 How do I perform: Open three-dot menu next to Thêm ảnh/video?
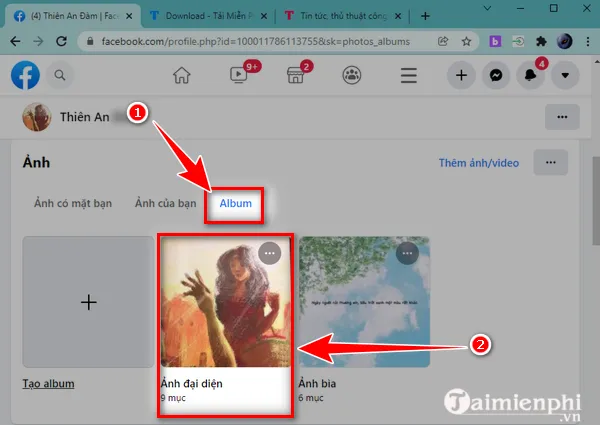point(550,162)
